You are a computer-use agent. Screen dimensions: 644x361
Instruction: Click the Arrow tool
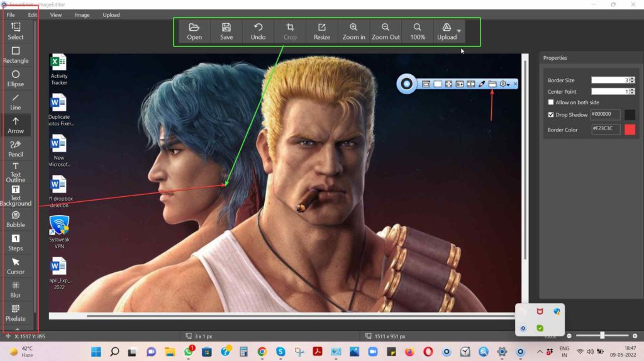tap(16, 125)
